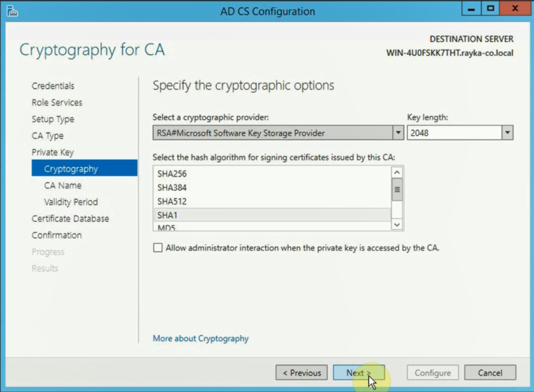This screenshot has height=392, width=534.
Task: Click the Next button
Action: 359,373
